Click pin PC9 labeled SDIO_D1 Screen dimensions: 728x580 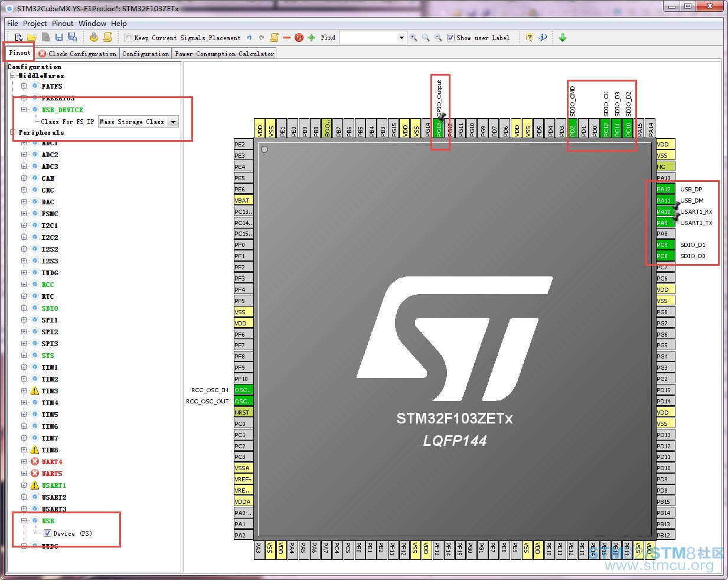(x=665, y=245)
